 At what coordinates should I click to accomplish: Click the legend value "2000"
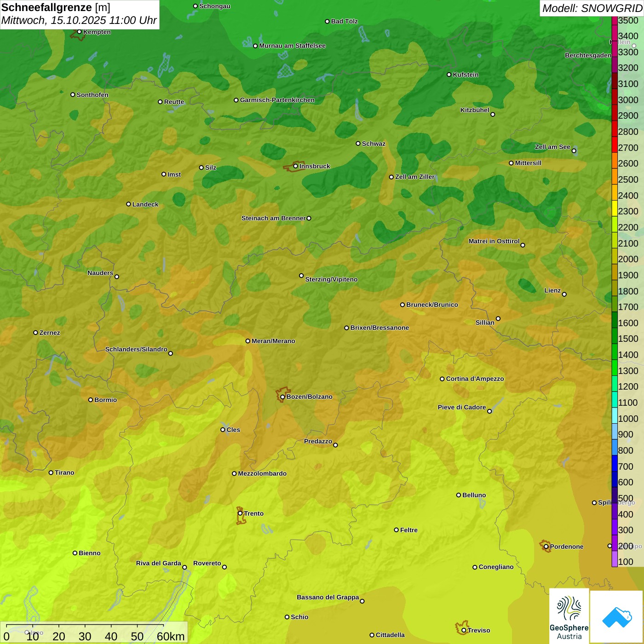coord(628,259)
